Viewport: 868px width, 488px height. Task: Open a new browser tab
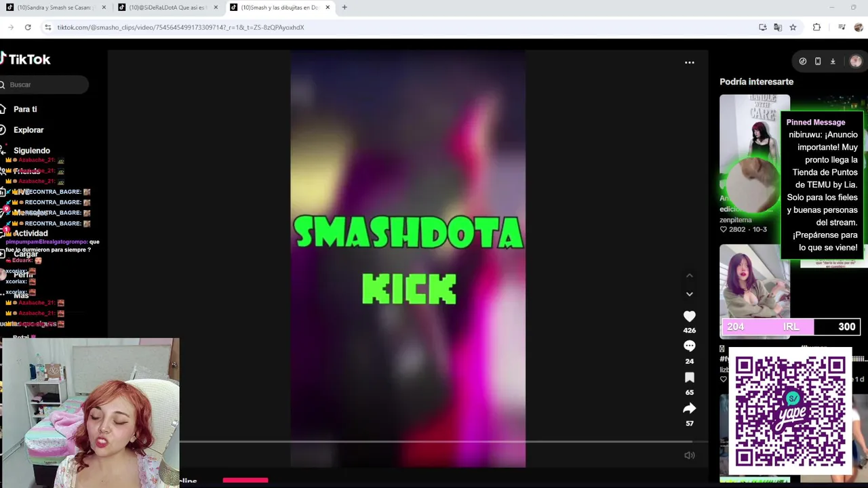pos(344,7)
